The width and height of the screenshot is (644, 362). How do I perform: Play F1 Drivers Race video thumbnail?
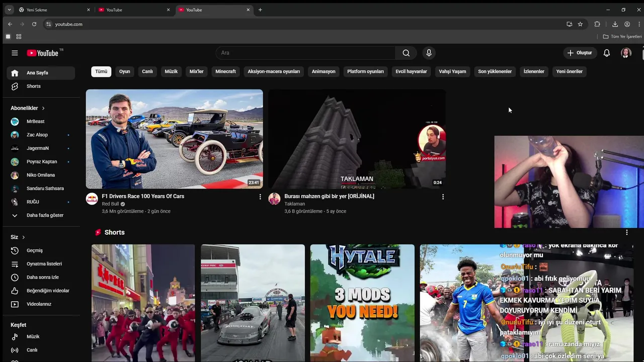[x=174, y=139]
